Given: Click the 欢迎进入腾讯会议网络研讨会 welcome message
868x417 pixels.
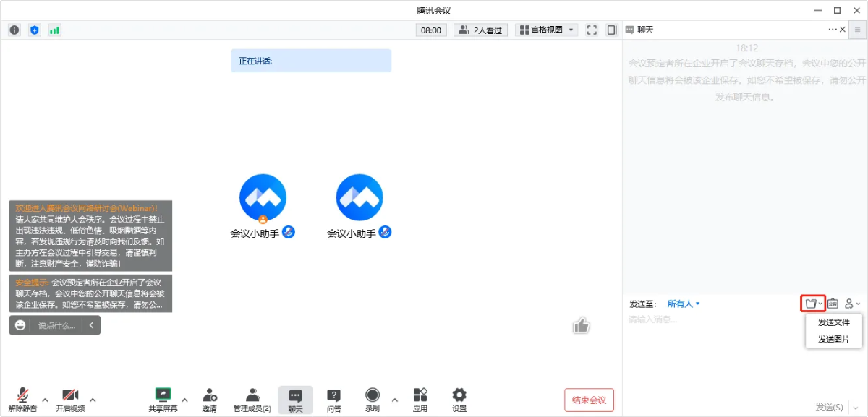Looking at the screenshot, I should [90, 236].
